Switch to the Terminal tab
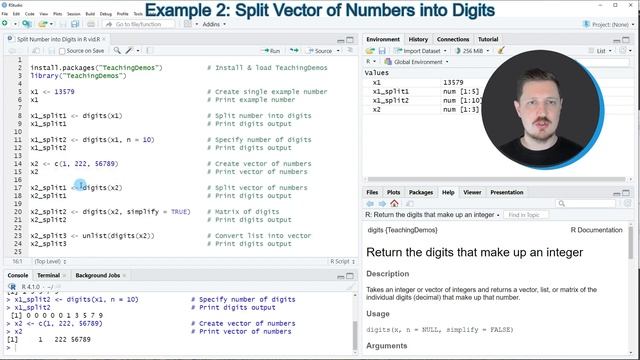Viewport: 640px width, 360px height. click(x=48, y=276)
